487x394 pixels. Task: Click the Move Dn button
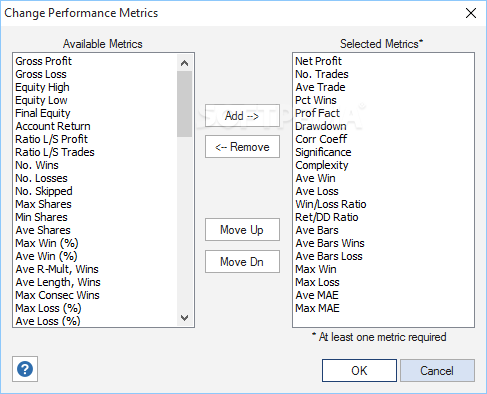(x=242, y=262)
